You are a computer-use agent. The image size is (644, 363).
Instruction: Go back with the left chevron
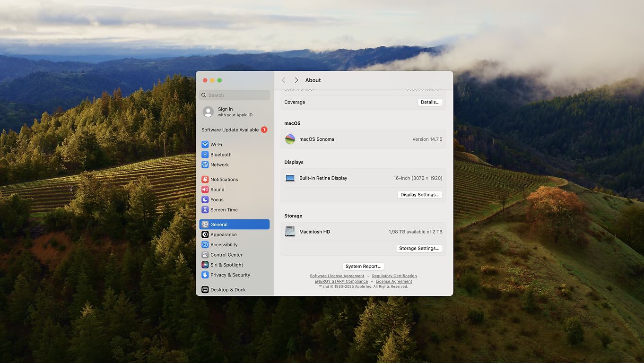[284, 80]
